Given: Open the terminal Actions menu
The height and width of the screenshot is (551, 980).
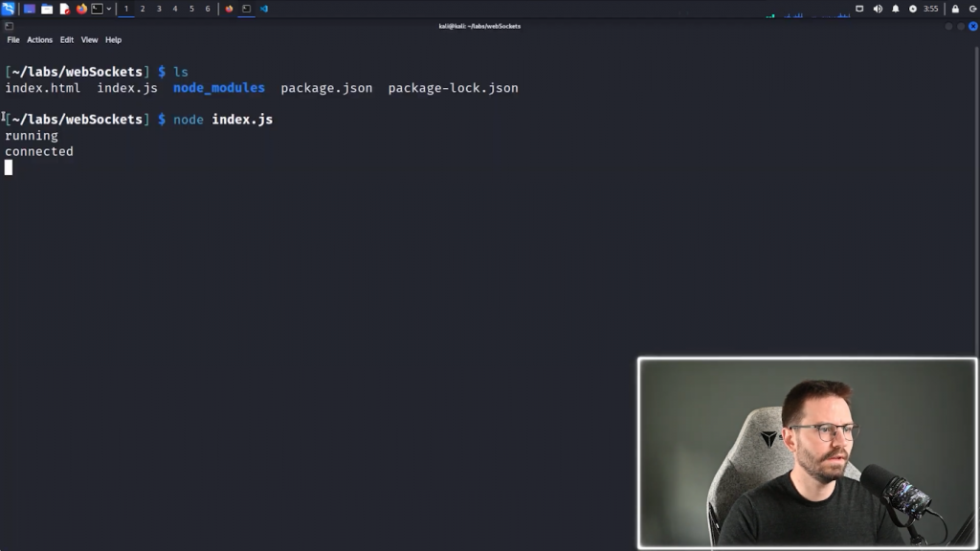Looking at the screenshot, I should tap(39, 40).
